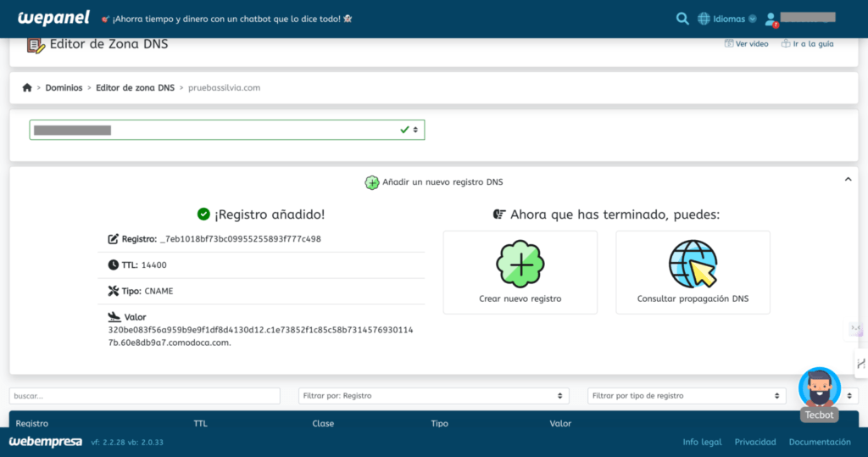This screenshot has width=868, height=457.
Task: Click the DNS zone editor page icon
Action: (36, 46)
